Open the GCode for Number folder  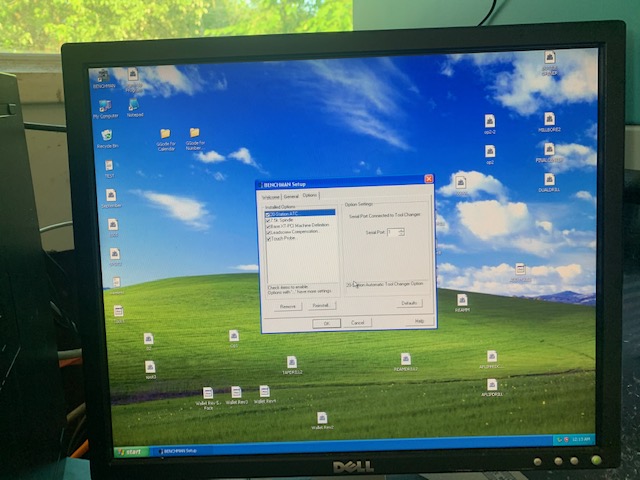(195, 139)
